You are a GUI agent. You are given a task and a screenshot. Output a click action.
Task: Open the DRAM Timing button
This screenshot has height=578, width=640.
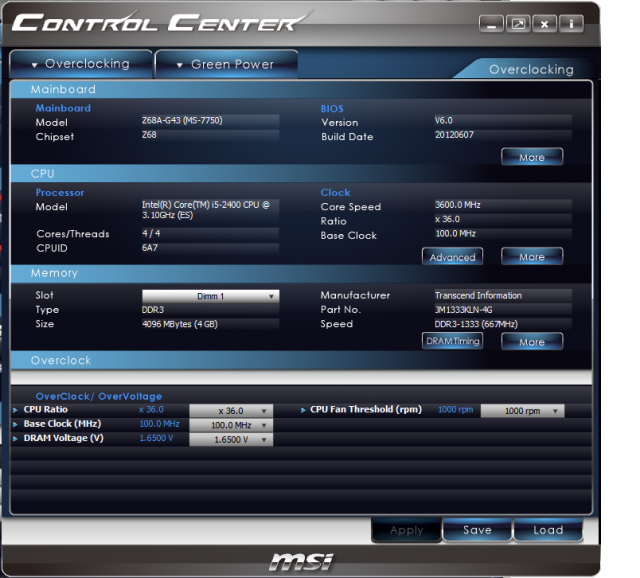452,341
